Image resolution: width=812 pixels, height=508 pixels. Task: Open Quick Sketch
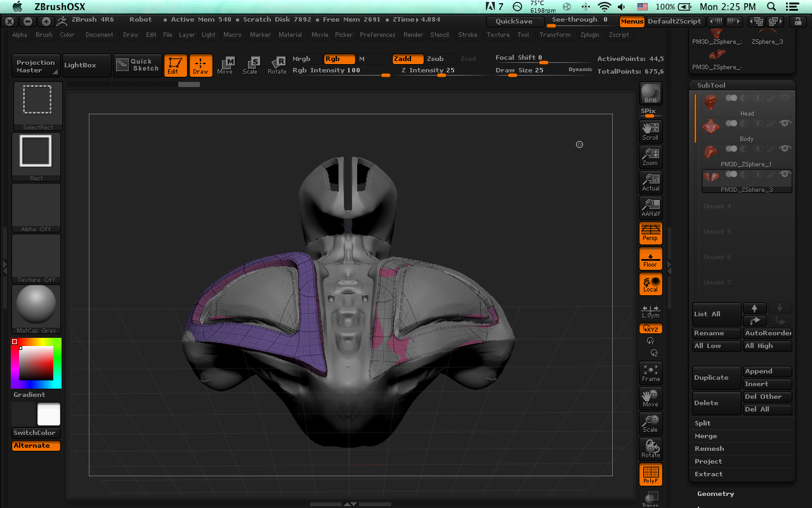[137, 65]
